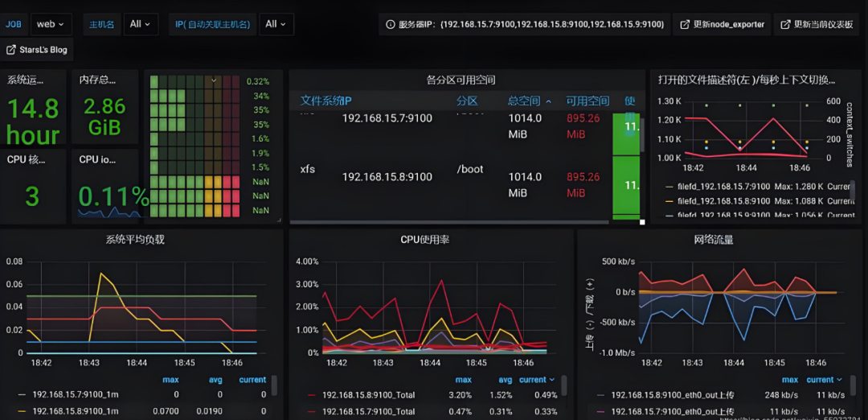The height and width of the screenshot is (420, 868).
Task: Click the file descriptor legend scrollbar
Action: (852, 190)
